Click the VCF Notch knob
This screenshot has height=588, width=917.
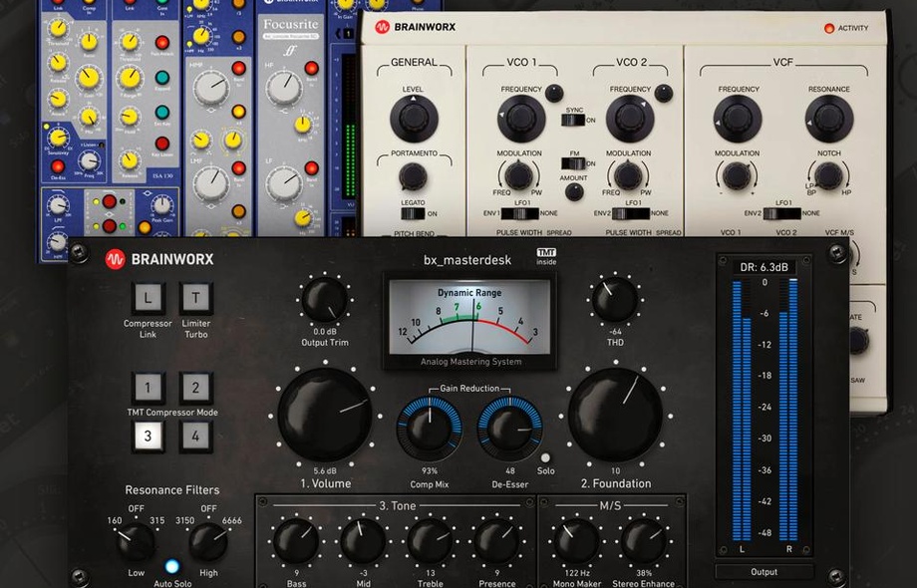(828, 174)
